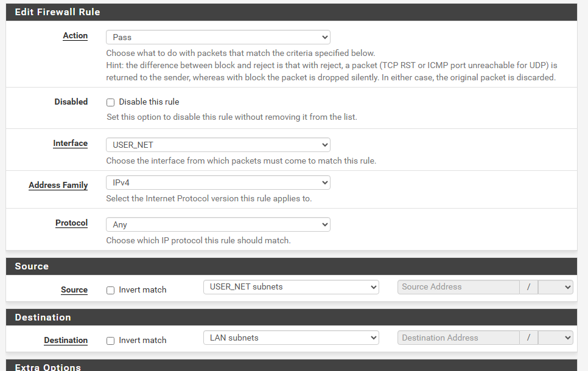Screen dimensions: 588x371
Task: Toggle Invert match checkbox for Source
Action: [111, 290]
